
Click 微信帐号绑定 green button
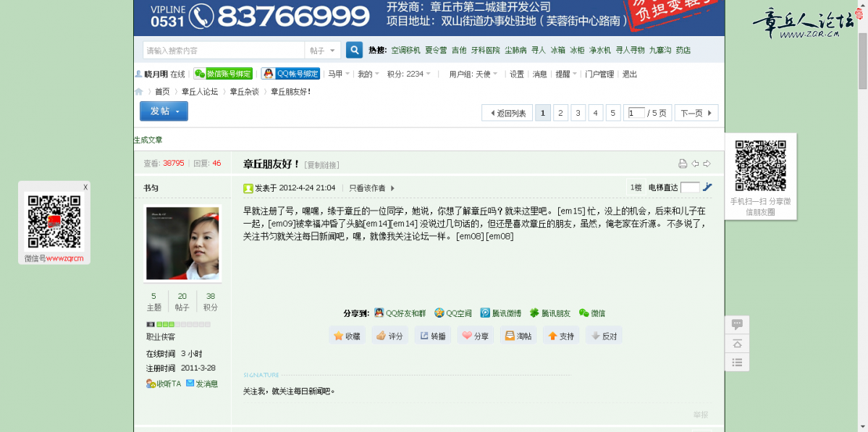(x=223, y=74)
